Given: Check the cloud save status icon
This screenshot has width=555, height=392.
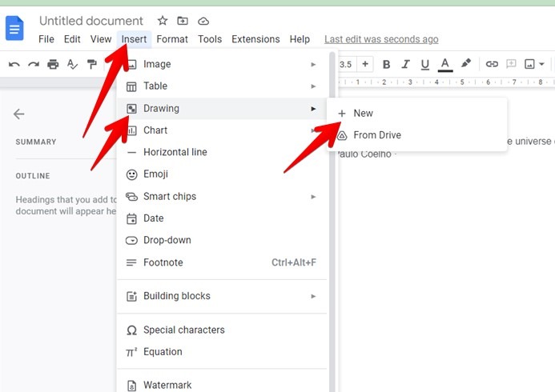Looking at the screenshot, I should (203, 22).
